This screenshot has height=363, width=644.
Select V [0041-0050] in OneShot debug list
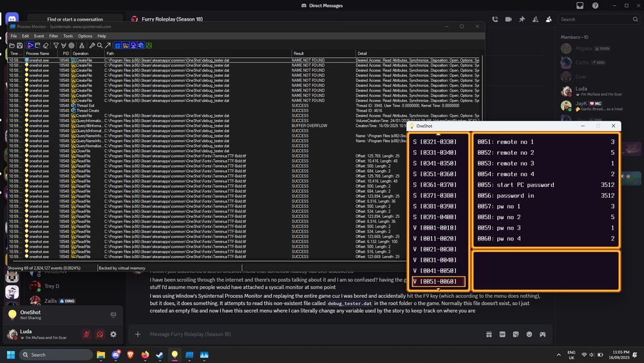click(435, 270)
